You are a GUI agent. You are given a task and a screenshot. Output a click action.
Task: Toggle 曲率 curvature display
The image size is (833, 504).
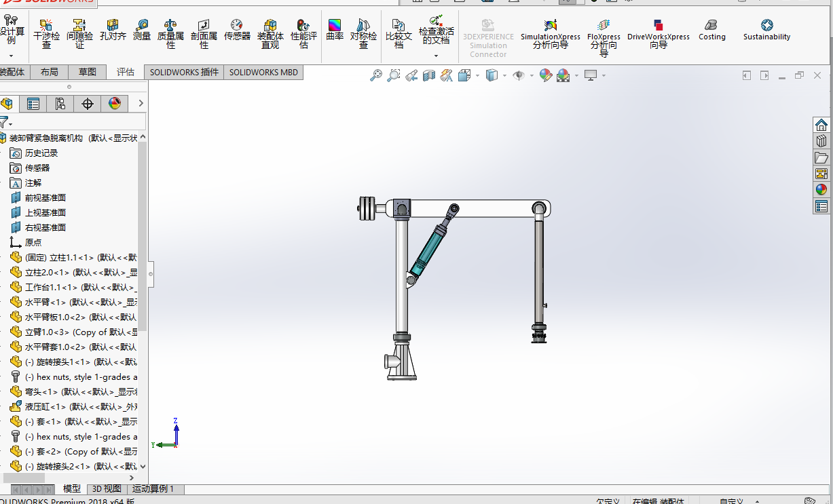(x=335, y=31)
